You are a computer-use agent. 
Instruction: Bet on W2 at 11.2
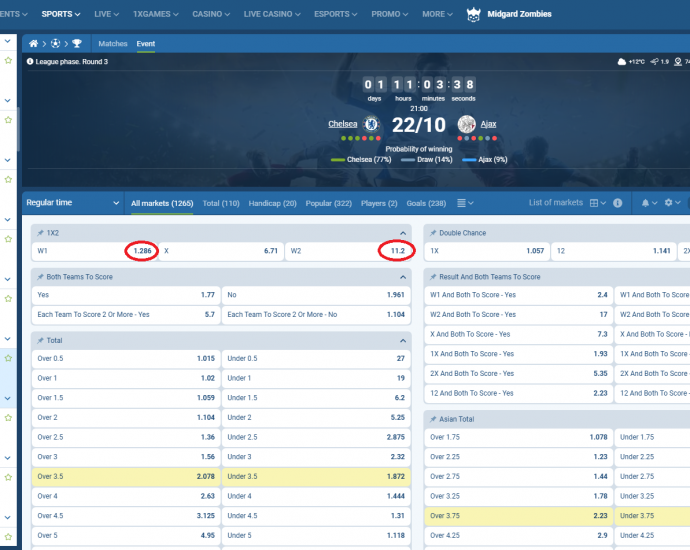pos(348,251)
